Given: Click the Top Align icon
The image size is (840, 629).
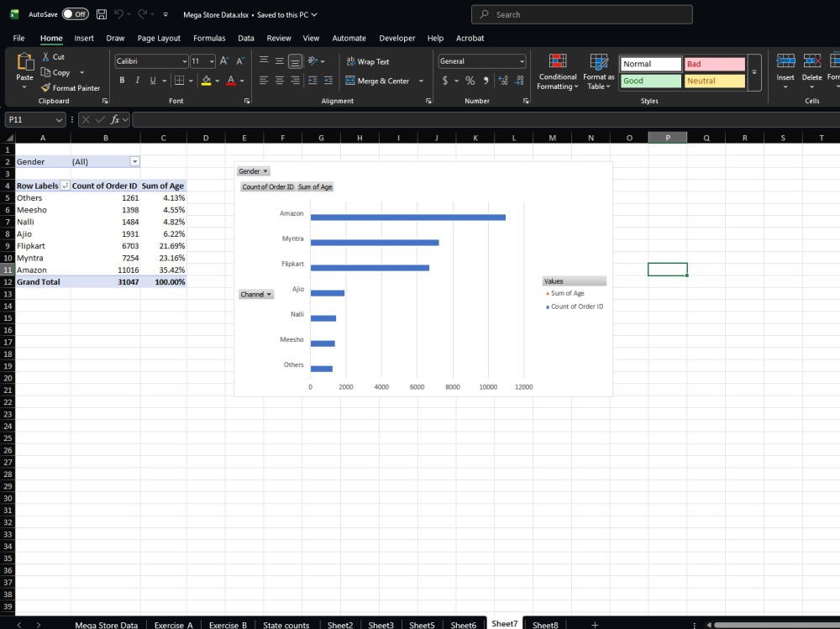Looking at the screenshot, I should click(x=264, y=61).
